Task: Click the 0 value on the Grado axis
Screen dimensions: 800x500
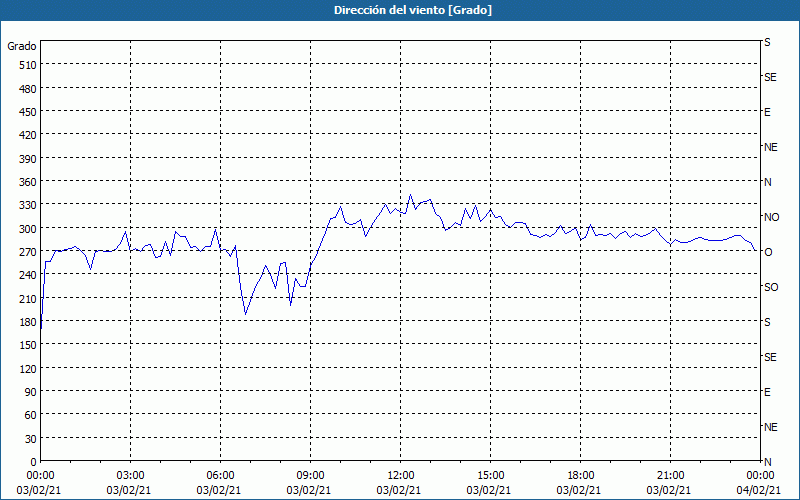Action: pyautogui.click(x=34, y=462)
